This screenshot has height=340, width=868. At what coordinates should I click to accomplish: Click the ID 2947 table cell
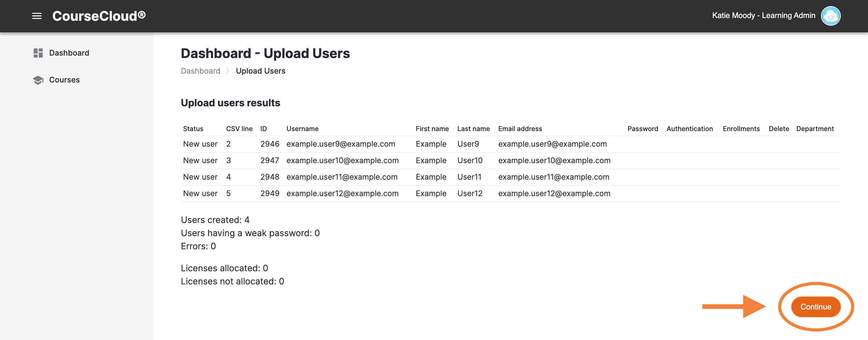[x=270, y=160]
